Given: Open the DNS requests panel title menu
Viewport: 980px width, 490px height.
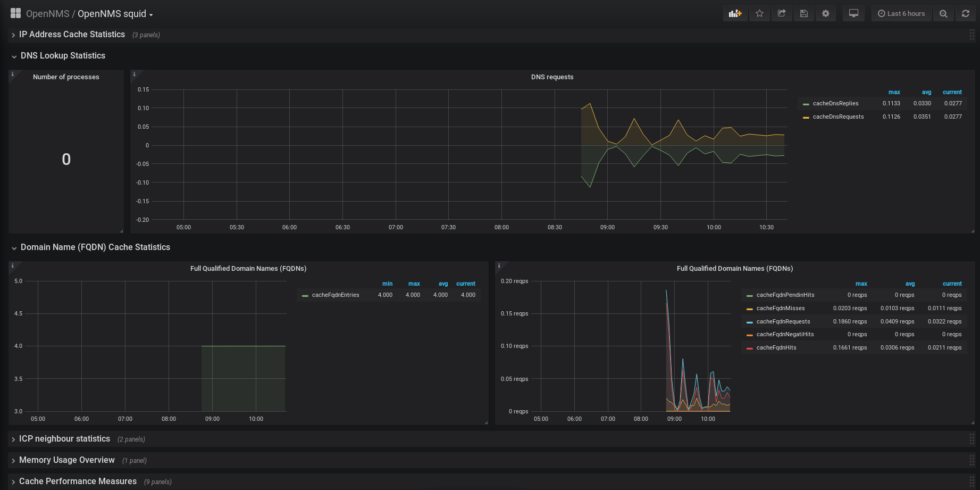Looking at the screenshot, I should [552, 77].
